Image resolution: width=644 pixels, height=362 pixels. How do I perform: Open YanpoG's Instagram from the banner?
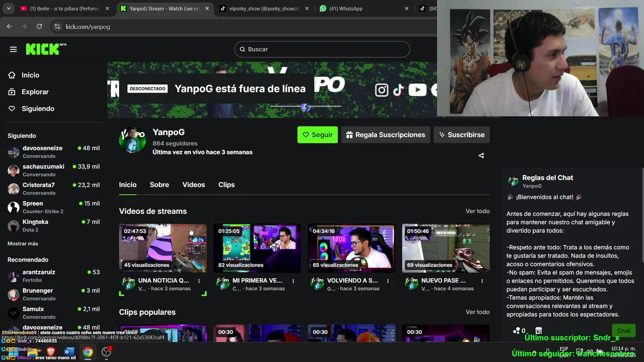382,90
